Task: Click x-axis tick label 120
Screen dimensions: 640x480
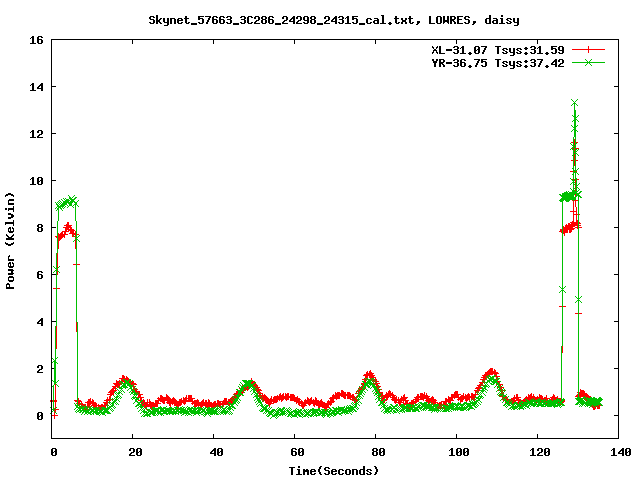Action: click(540, 452)
